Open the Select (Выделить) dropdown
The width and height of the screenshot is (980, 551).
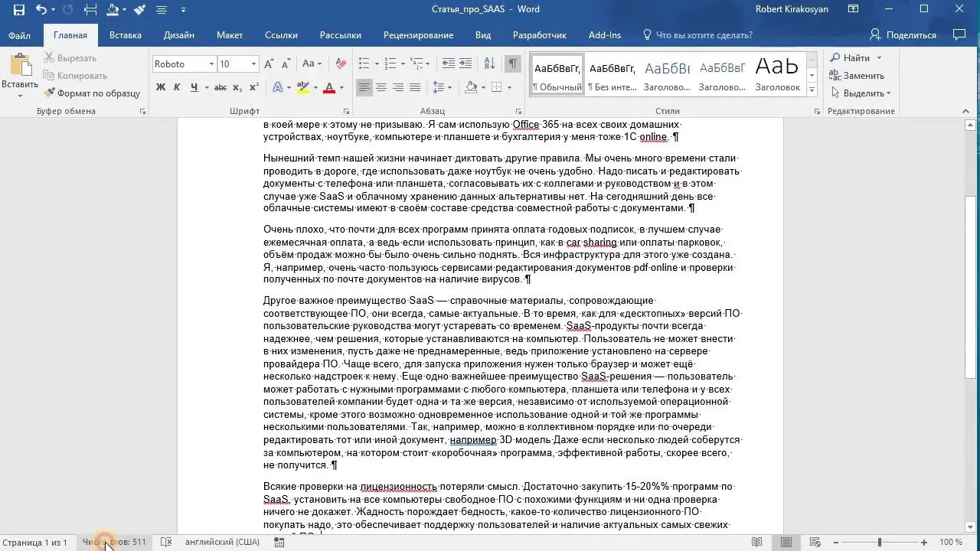coord(861,93)
